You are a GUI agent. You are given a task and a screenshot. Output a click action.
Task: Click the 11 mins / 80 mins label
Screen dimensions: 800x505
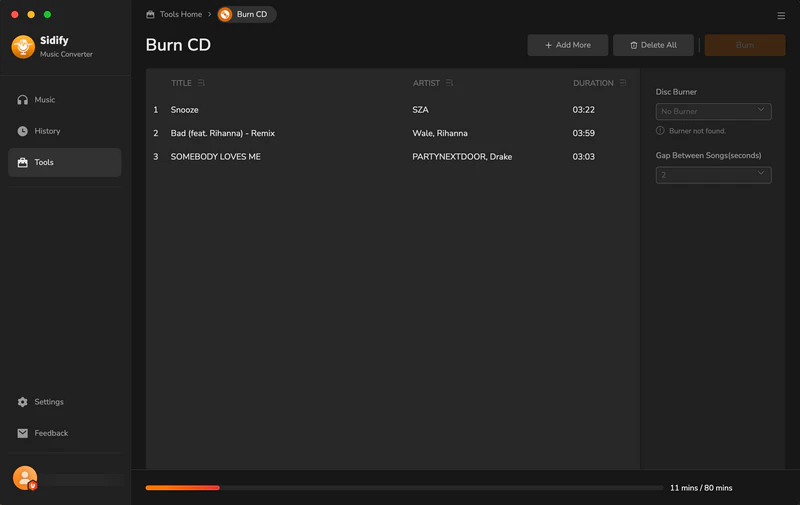[x=701, y=488]
